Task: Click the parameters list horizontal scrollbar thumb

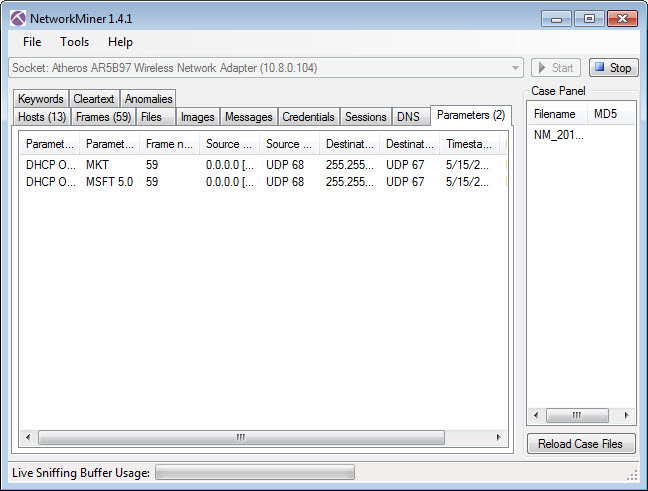Action: 241,437
